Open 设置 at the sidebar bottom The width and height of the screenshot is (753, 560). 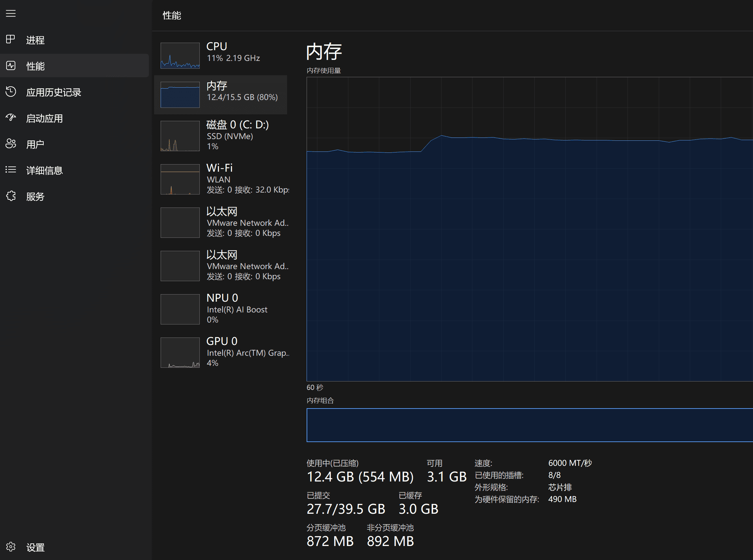[74, 547]
